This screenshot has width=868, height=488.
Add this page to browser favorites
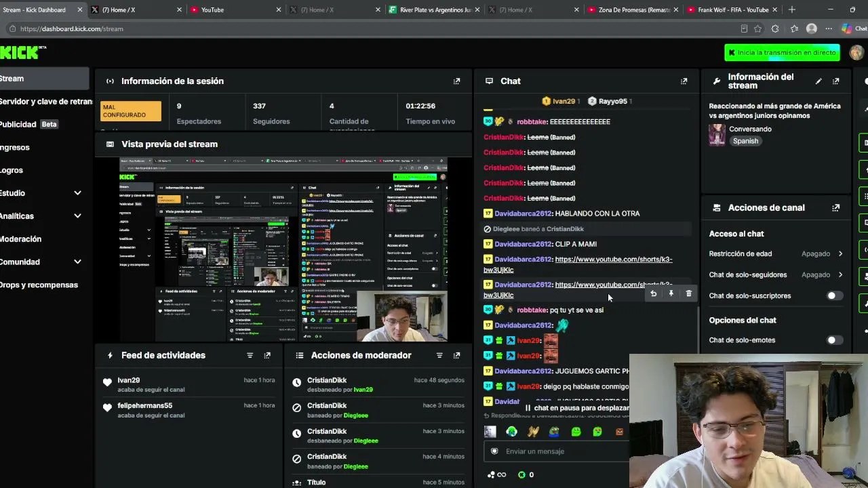click(x=758, y=28)
